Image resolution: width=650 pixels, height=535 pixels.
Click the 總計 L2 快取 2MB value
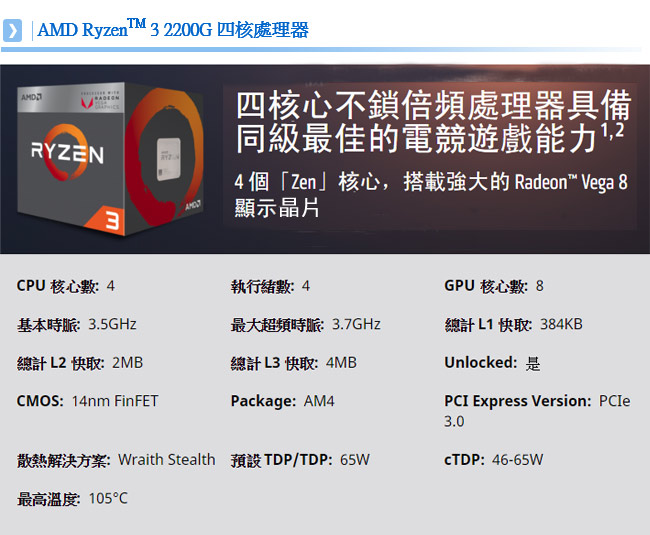[x=80, y=363]
